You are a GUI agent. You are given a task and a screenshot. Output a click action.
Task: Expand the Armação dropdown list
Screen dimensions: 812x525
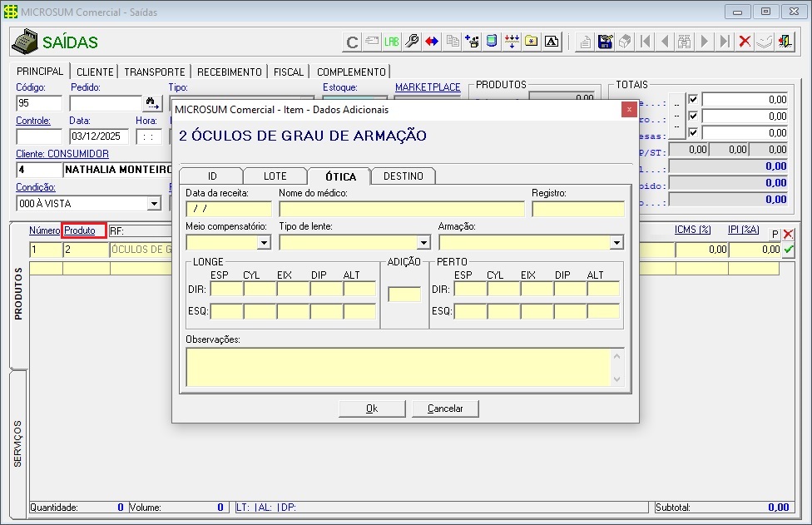coord(616,243)
